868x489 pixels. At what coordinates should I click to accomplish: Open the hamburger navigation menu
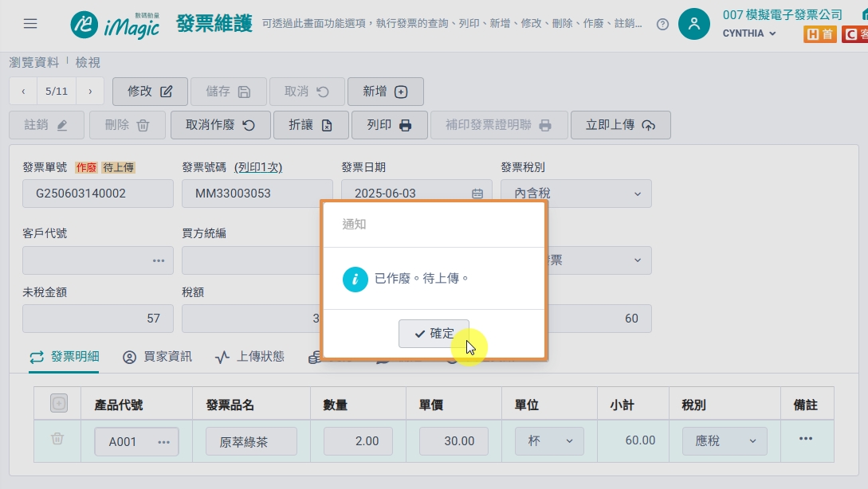pyautogui.click(x=30, y=24)
